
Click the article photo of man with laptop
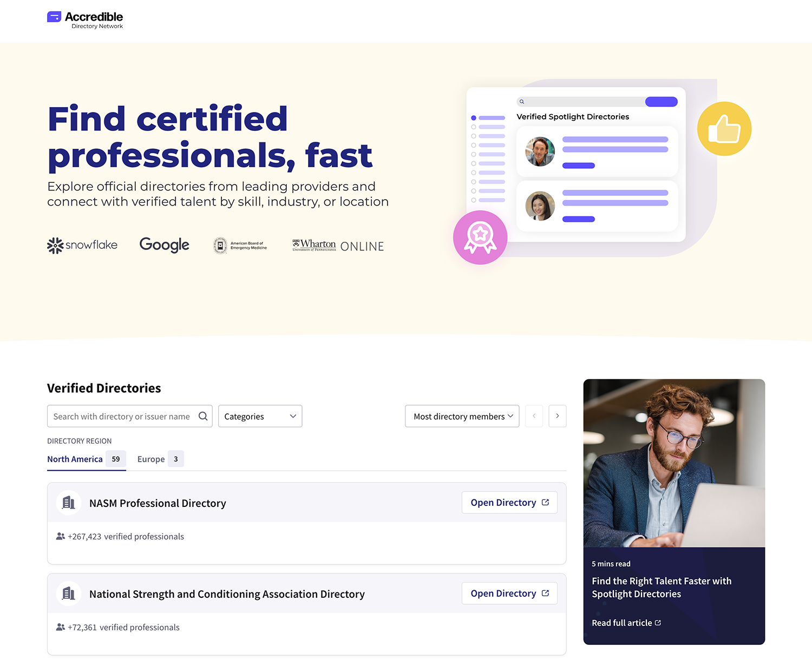pos(674,463)
